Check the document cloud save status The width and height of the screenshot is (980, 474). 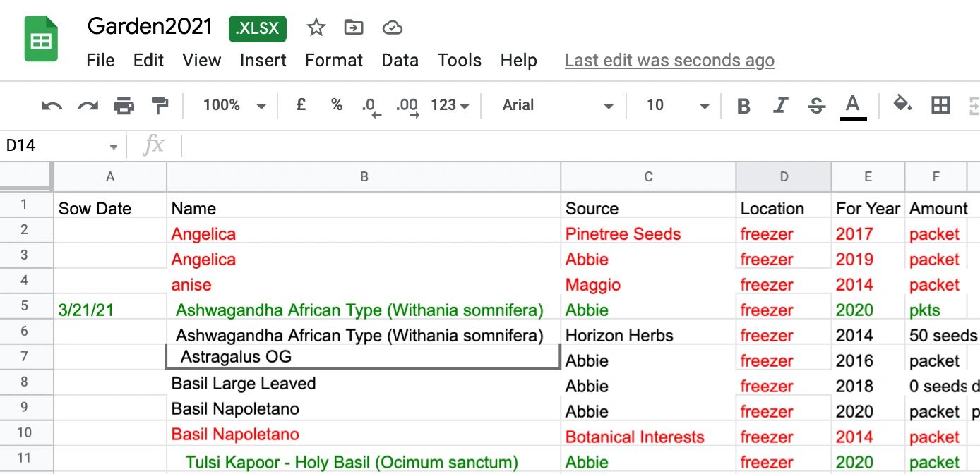[x=393, y=27]
